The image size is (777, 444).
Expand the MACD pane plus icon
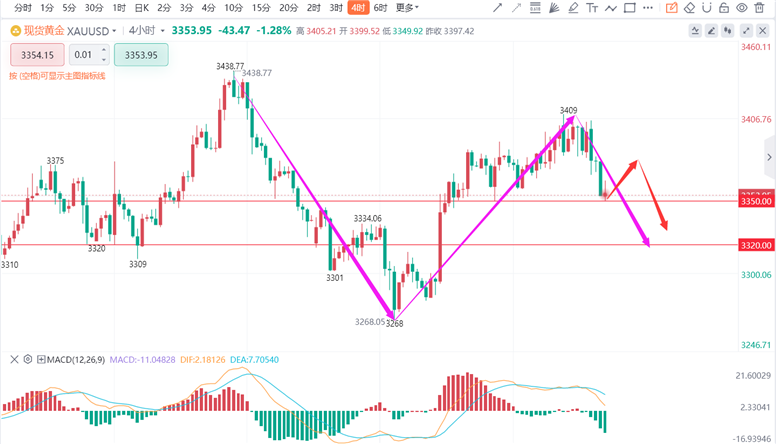click(41, 360)
